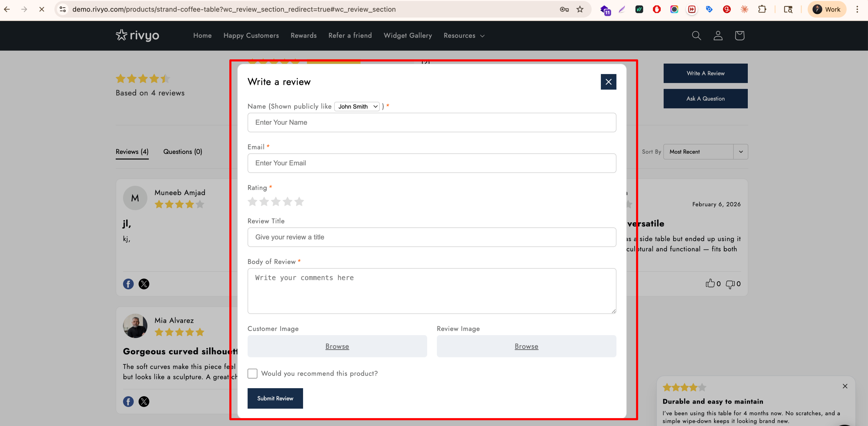Click thumbs up on the February review
The width and height of the screenshot is (868, 426).
click(x=710, y=284)
